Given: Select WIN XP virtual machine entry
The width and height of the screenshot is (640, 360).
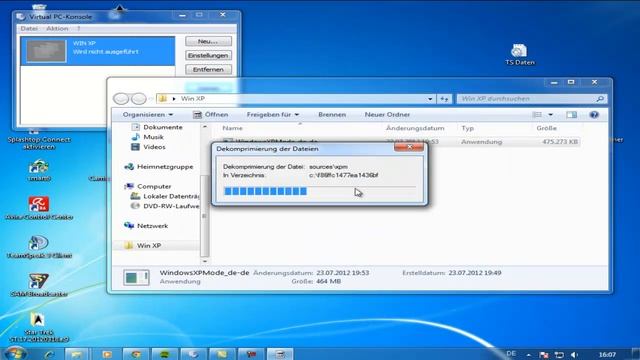Looking at the screenshot, I should (x=98, y=51).
